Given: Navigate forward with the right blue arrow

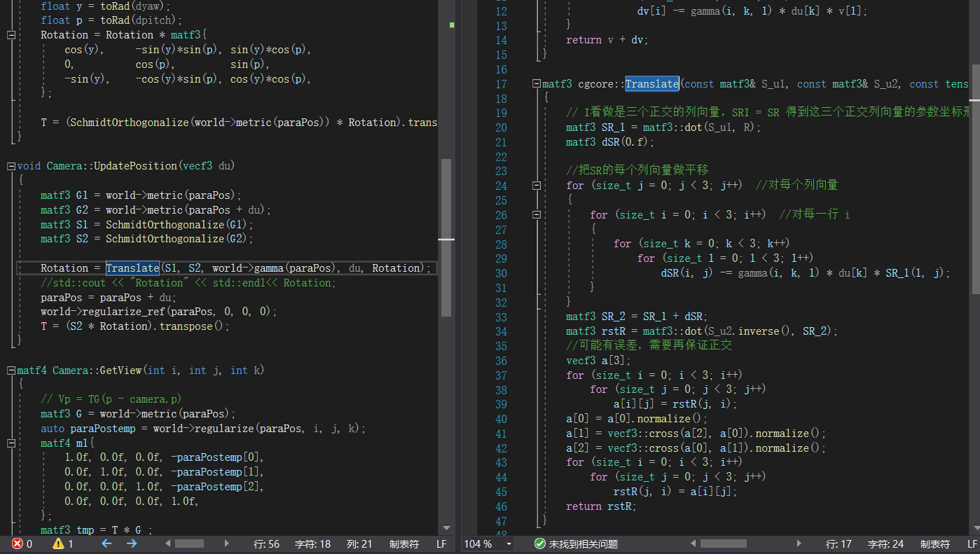Looking at the screenshot, I should click(x=131, y=543).
